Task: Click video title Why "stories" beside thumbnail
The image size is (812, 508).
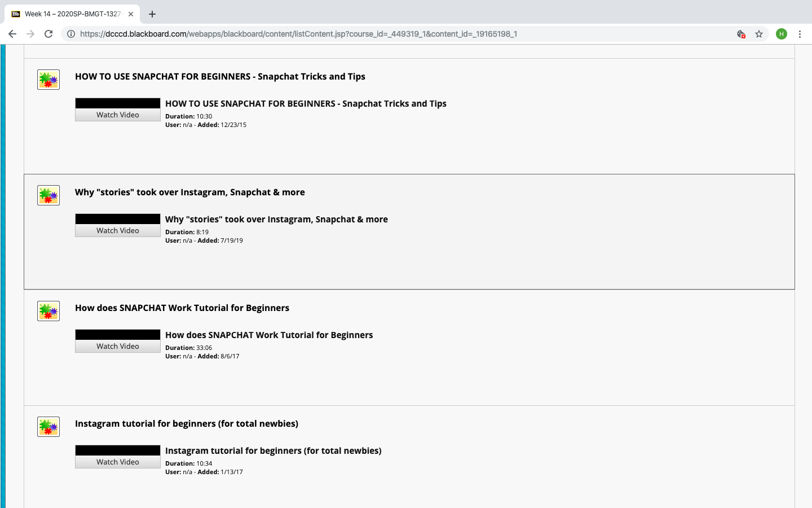Action: [x=276, y=219]
